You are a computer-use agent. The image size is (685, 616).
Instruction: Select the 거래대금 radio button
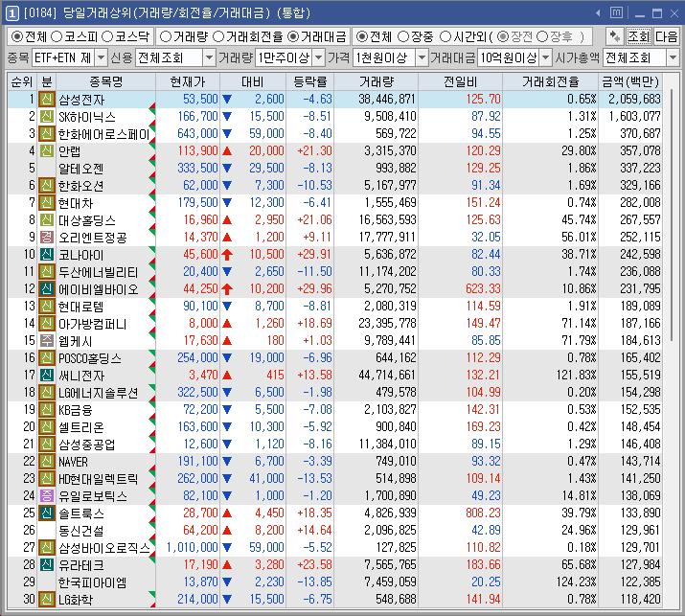[x=293, y=36]
